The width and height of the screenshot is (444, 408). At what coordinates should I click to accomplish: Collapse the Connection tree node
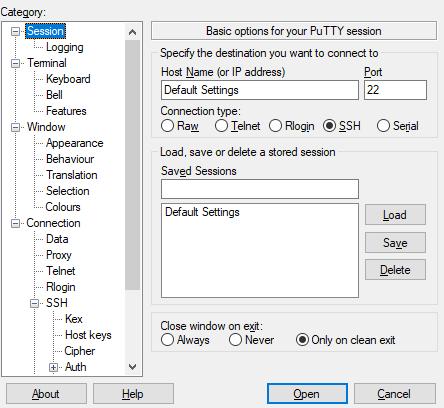[x=15, y=223]
